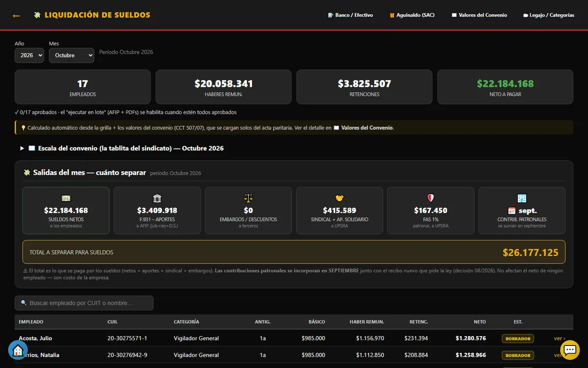Click the calendar icon next to sept.
The width and height of the screenshot is (588, 368).
512,210
